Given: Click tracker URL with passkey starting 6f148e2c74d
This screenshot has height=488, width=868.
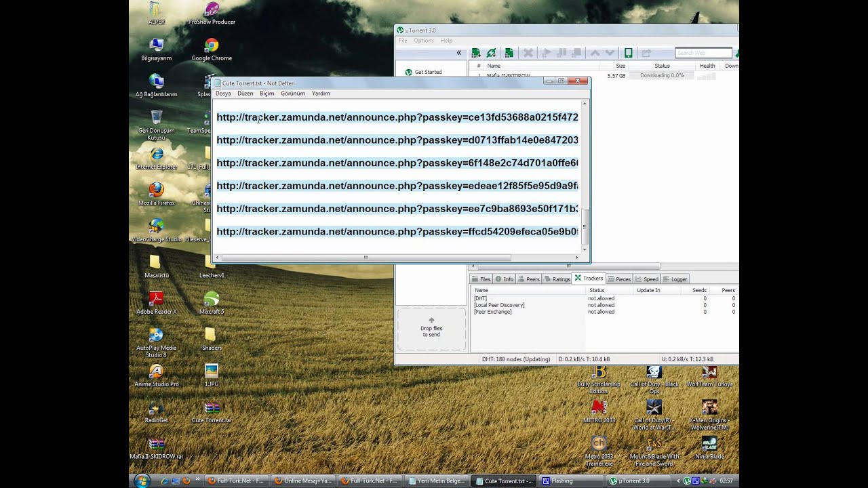Looking at the screenshot, I should pyautogui.click(x=397, y=163).
